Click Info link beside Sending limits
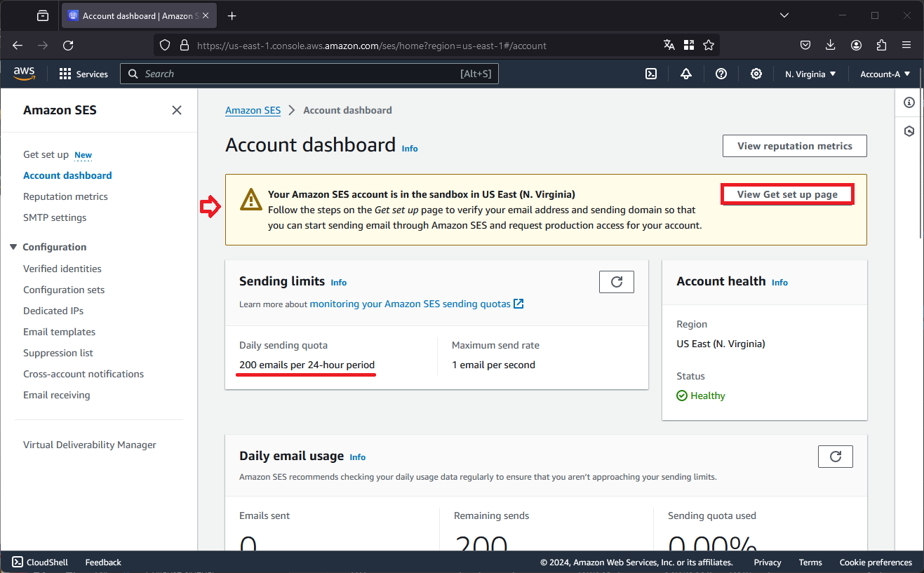 pos(339,283)
